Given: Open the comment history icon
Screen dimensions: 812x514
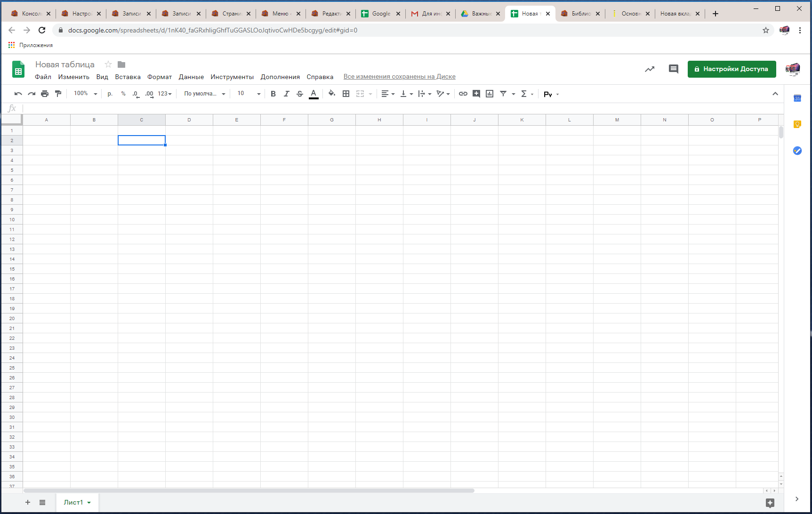Looking at the screenshot, I should point(674,69).
